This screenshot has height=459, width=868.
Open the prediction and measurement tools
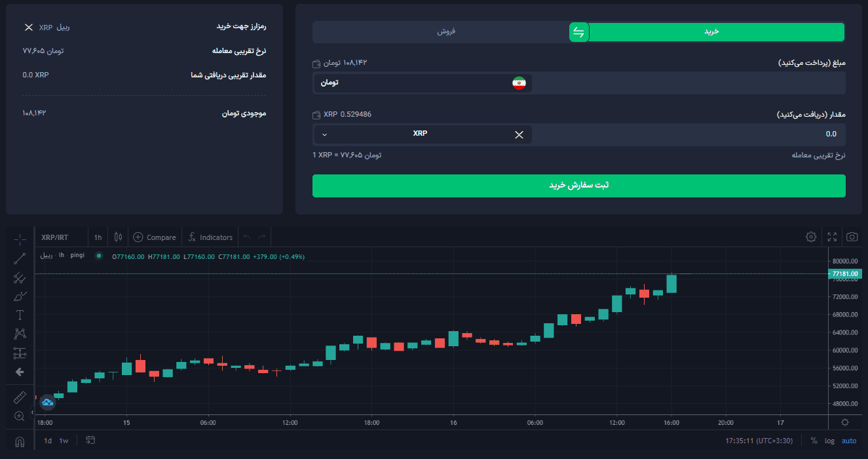20,353
